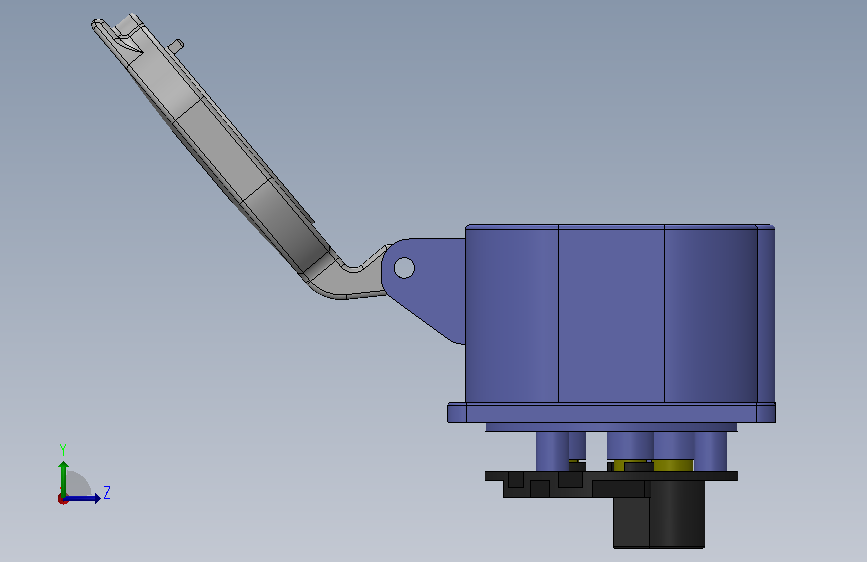Select the black mounting plate below the pins
867x562 pixels.
(x=611, y=476)
